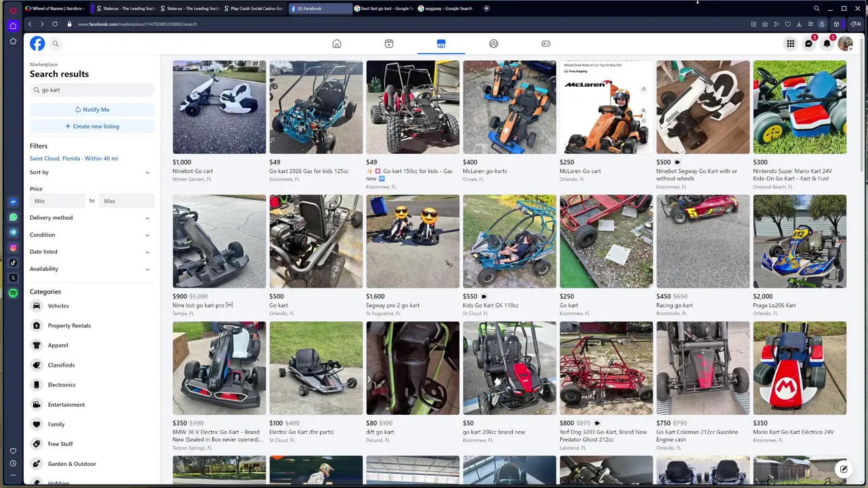Click the Vehicles category car icon
The image size is (868, 488).
click(x=37, y=306)
